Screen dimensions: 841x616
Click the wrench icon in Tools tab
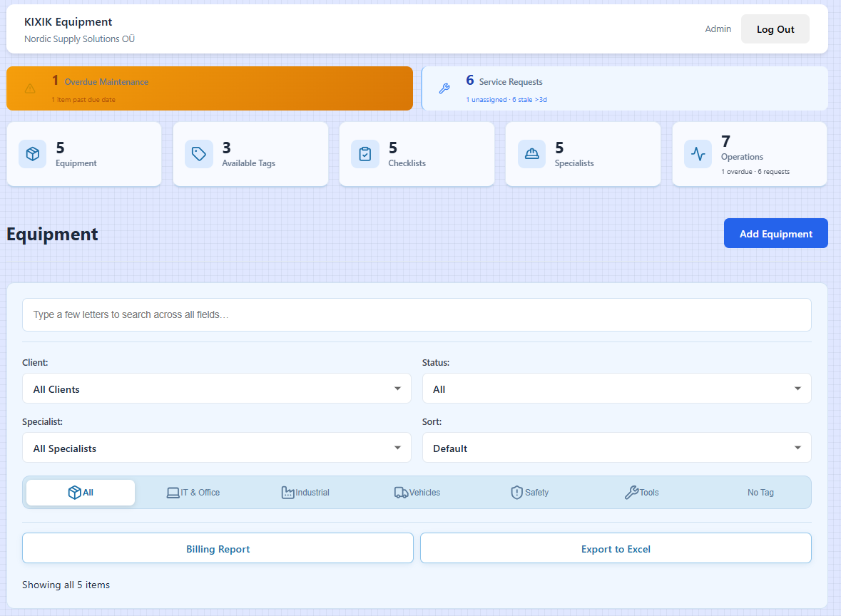[631, 493]
